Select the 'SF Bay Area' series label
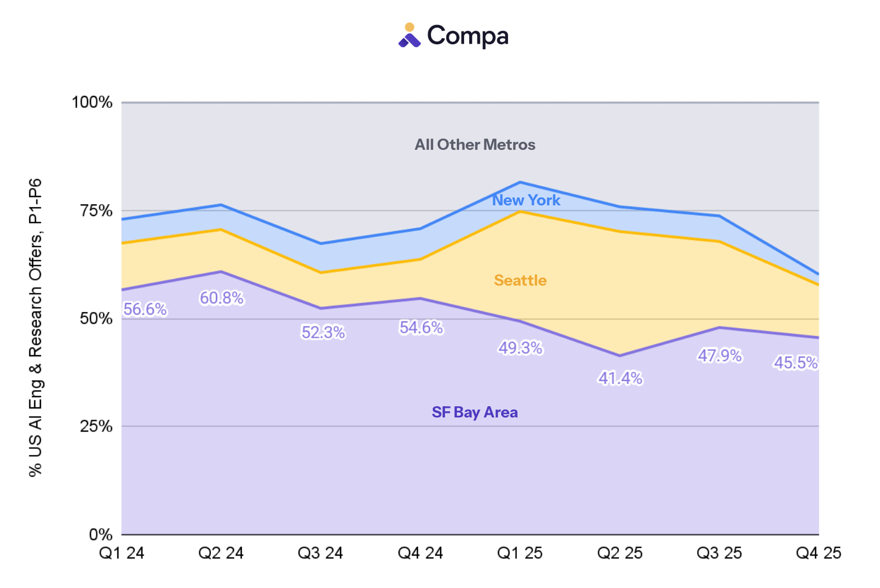Screen dimensions: 880x588 [x=475, y=412]
